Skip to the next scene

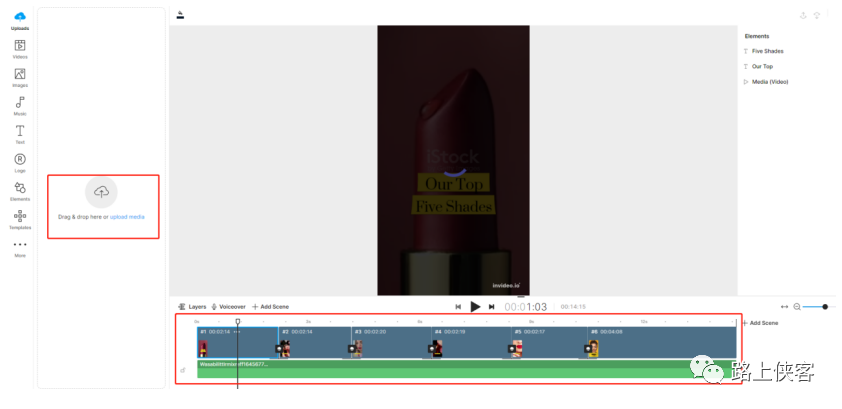(491, 307)
